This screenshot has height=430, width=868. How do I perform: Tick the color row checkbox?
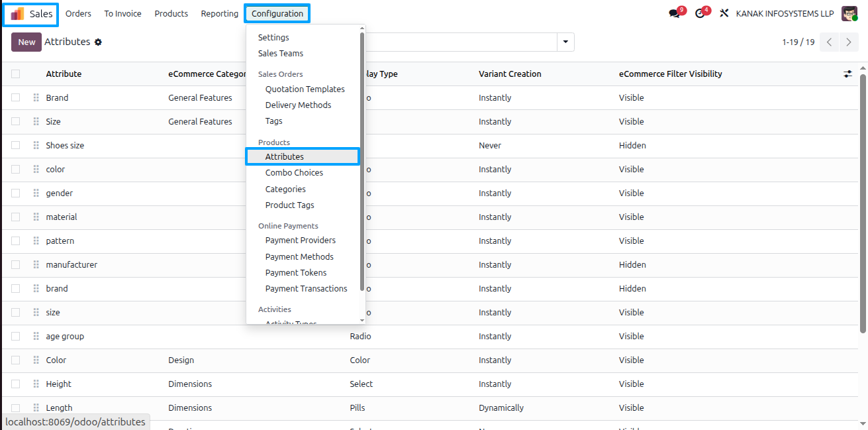pyautogui.click(x=15, y=169)
